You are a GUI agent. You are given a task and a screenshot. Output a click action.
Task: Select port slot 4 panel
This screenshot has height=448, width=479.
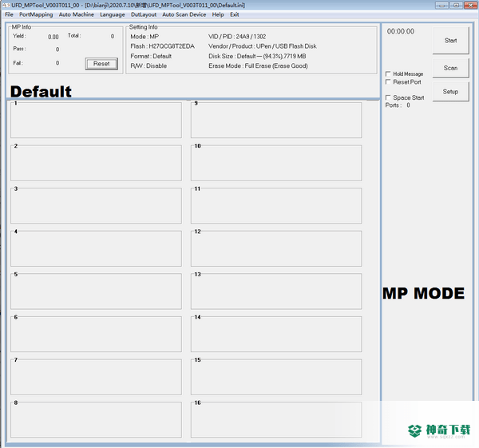(x=96, y=248)
